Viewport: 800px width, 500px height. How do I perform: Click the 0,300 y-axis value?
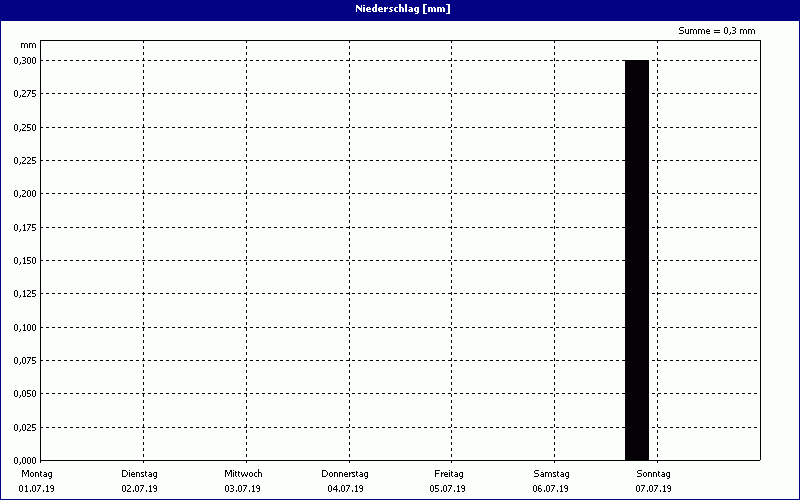(25, 61)
